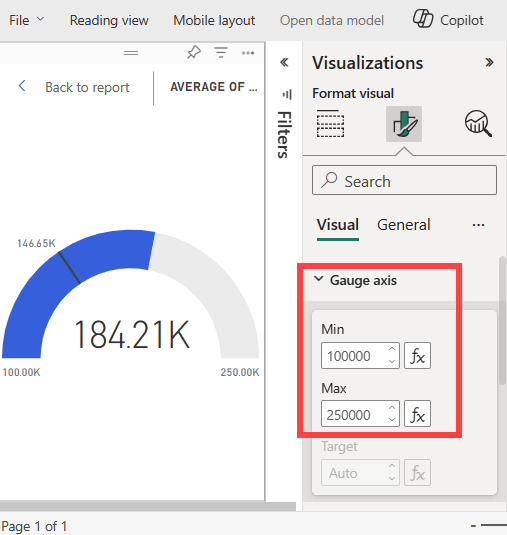Increase the Max value with up arrow

(x=392, y=408)
